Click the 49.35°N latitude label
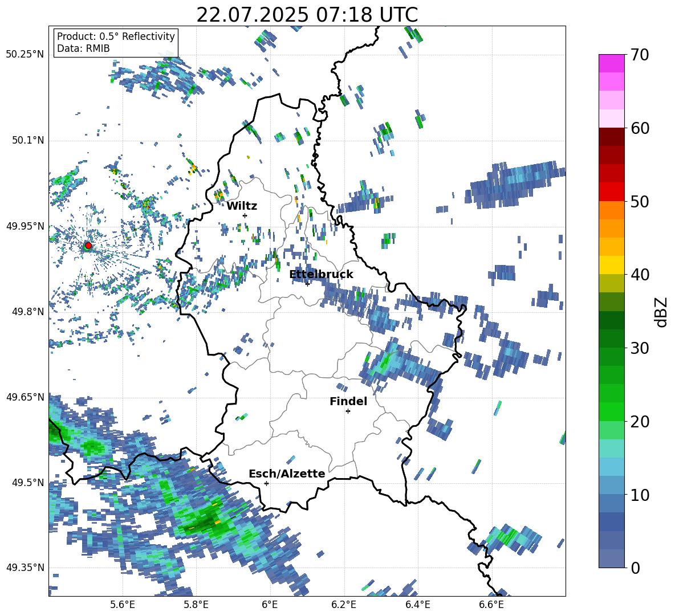The image size is (675, 616). [x=25, y=568]
